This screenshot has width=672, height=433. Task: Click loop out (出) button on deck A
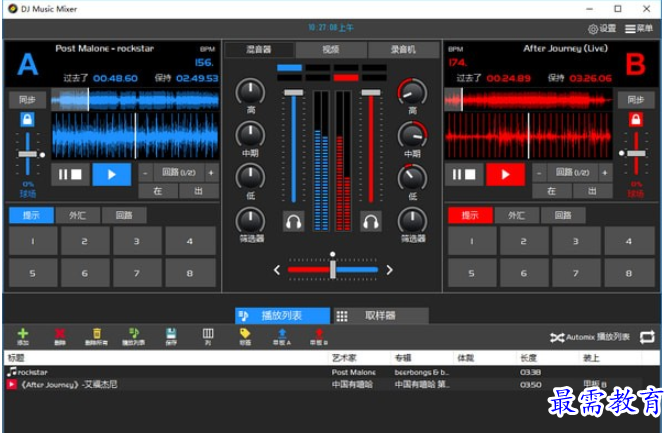[x=198, y=191]
